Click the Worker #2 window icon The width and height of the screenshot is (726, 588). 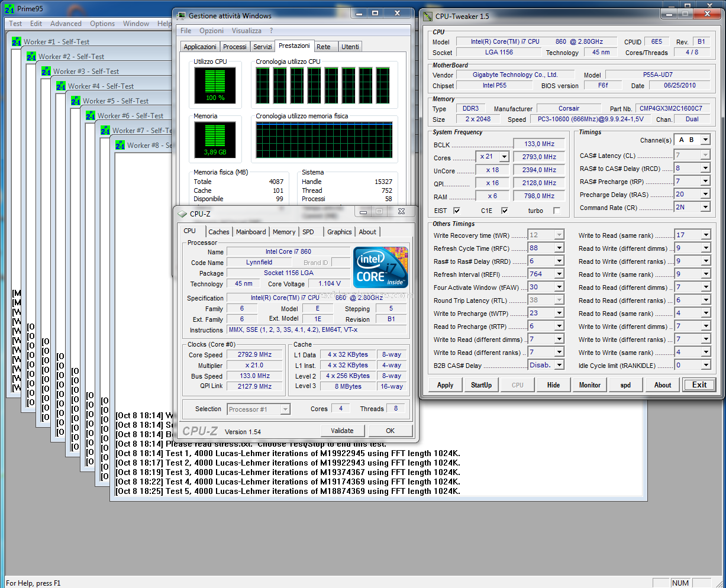tap(31, 57)
